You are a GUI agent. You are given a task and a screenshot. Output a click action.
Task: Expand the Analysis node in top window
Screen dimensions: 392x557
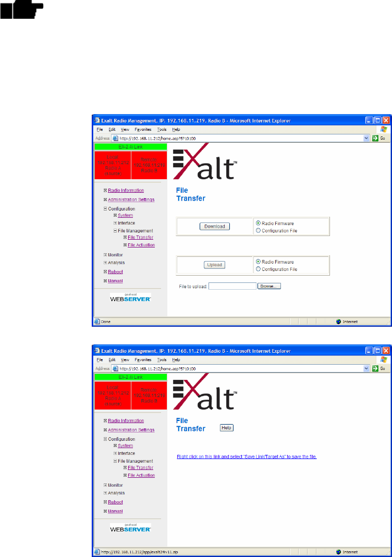click(105, 263)
